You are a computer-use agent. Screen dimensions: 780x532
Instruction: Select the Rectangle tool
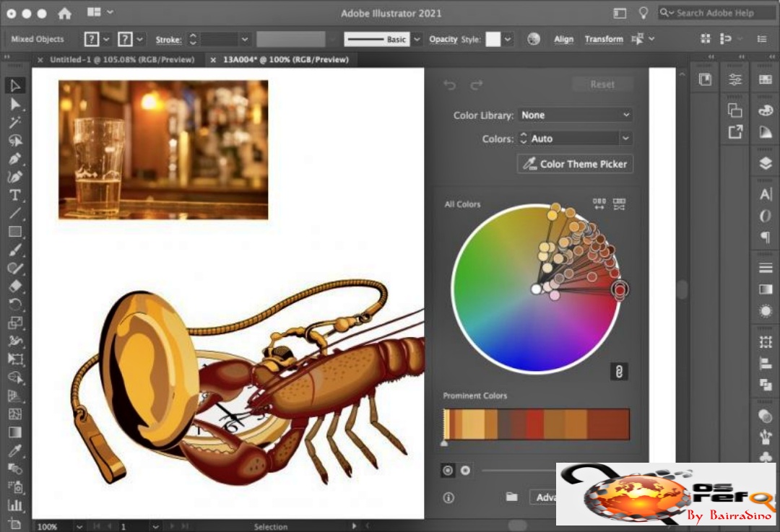[x=15, y=232]
